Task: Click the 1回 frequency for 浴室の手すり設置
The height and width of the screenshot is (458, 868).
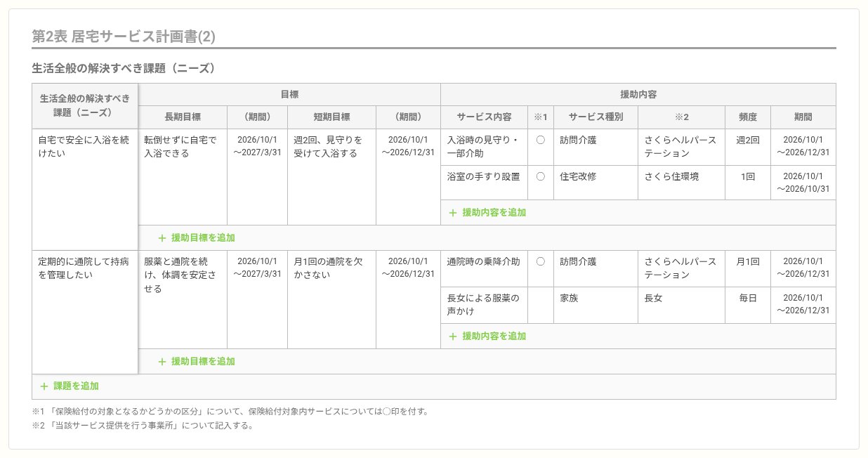Action: click(x=748, y=183)
